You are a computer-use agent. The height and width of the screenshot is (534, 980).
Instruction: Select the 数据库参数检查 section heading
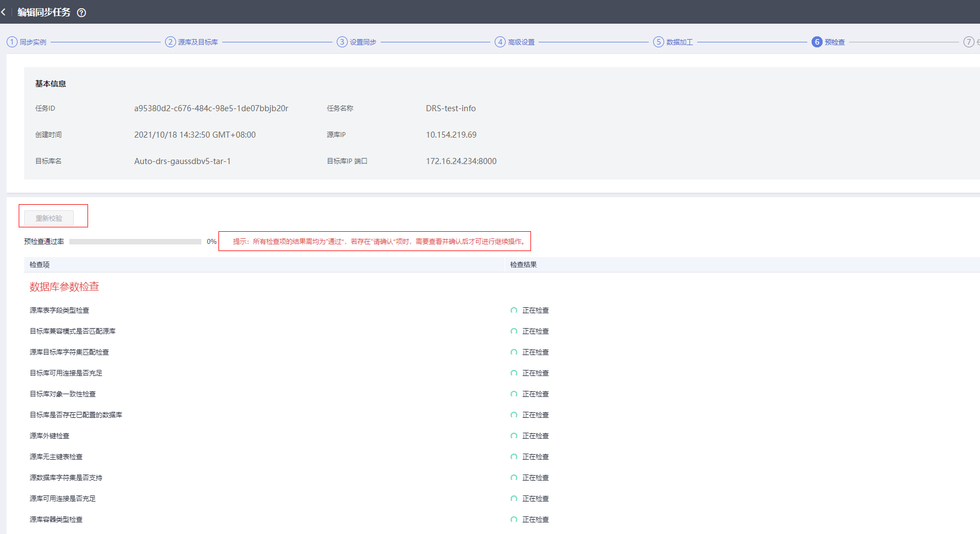pyautogui.click(x=64, y=286)
